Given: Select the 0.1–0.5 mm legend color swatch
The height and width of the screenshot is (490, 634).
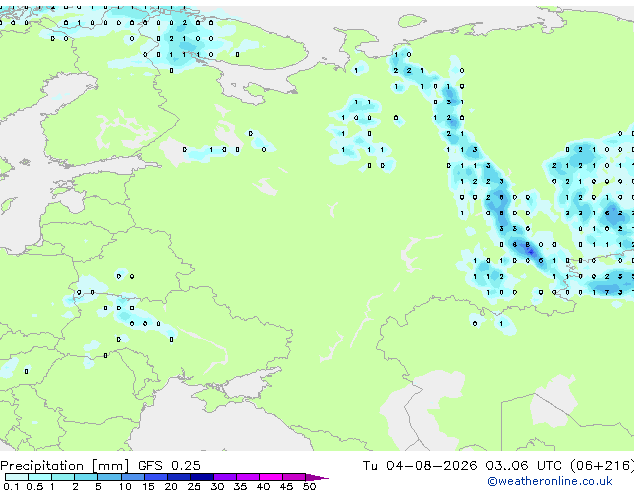Looking at the screenshot, I should click(17, 477).
